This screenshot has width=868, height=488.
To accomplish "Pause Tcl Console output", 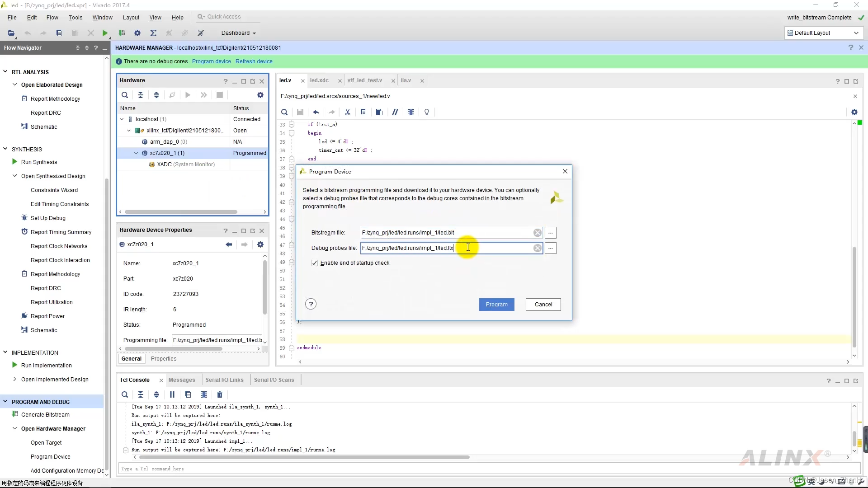I will point(172,394).
